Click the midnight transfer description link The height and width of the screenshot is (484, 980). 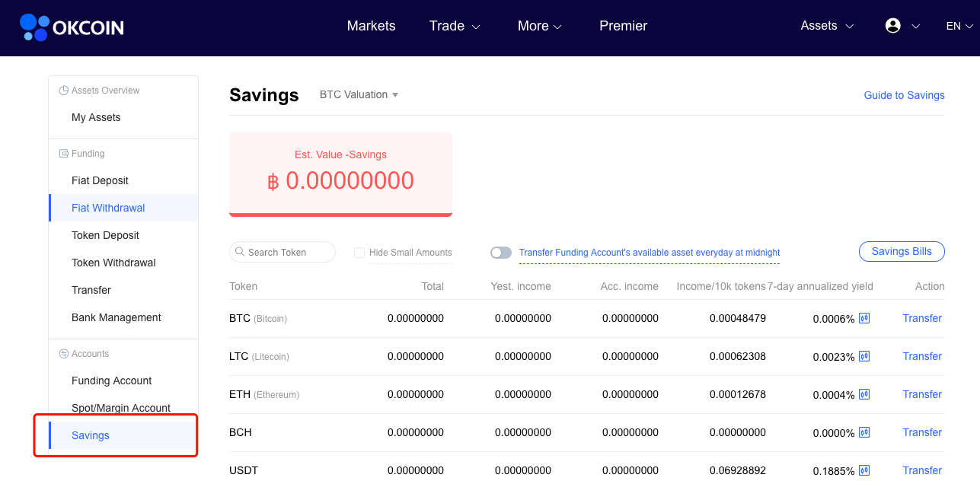(x=650, y=253)
